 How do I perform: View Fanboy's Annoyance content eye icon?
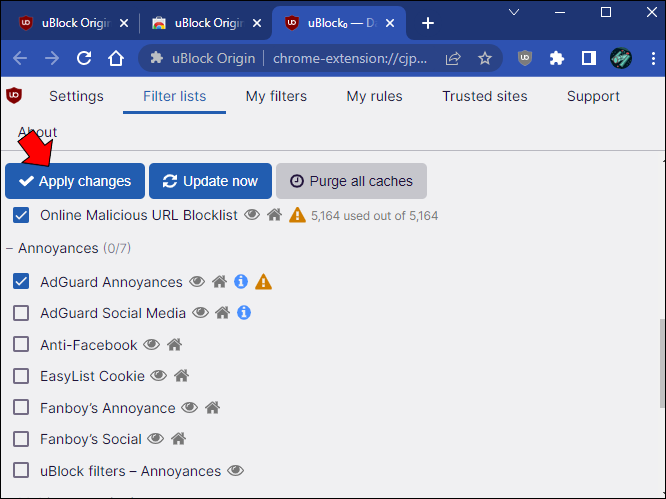pos(190,408)
